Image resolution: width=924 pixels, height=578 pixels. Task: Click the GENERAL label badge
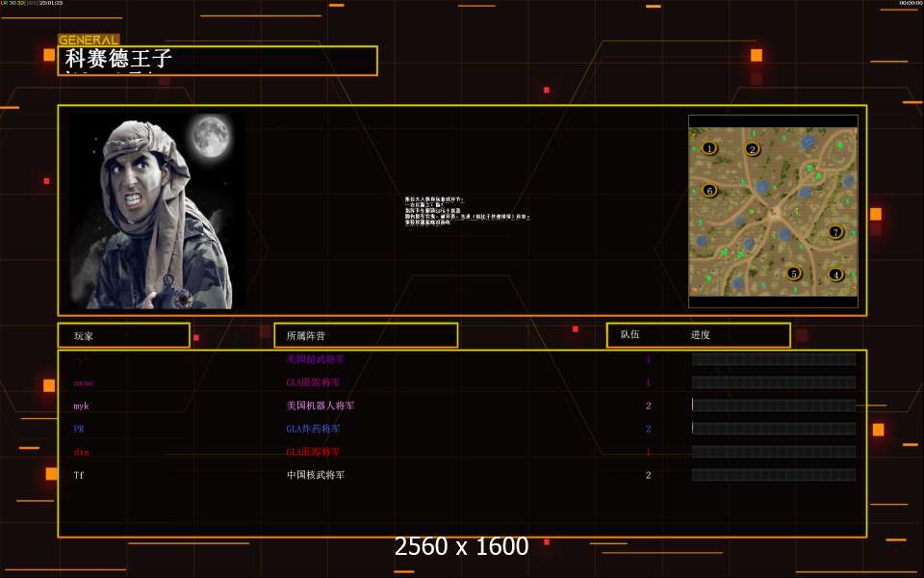point(89,40)
